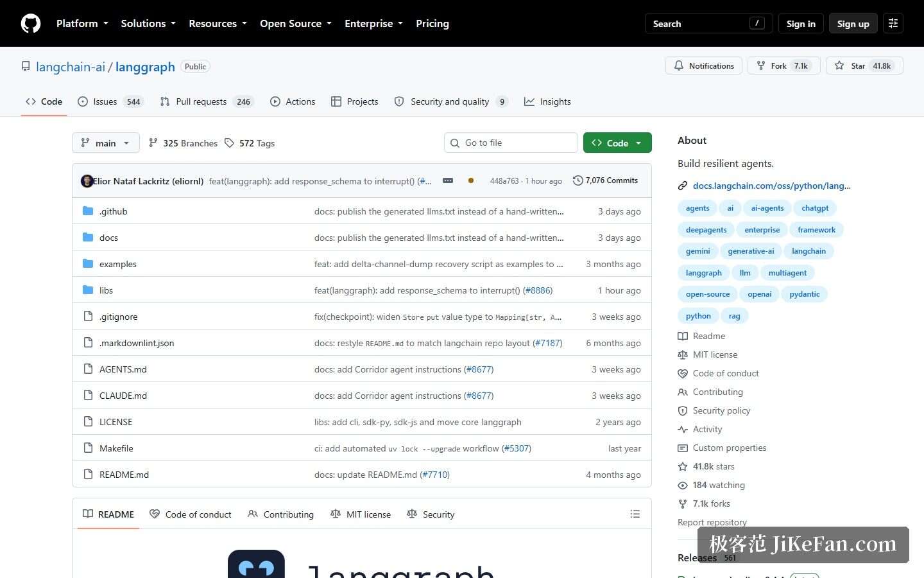Click the history clock icon beside 7,076 Commits
Screen dimensions: 924x578
pos(578,180)
